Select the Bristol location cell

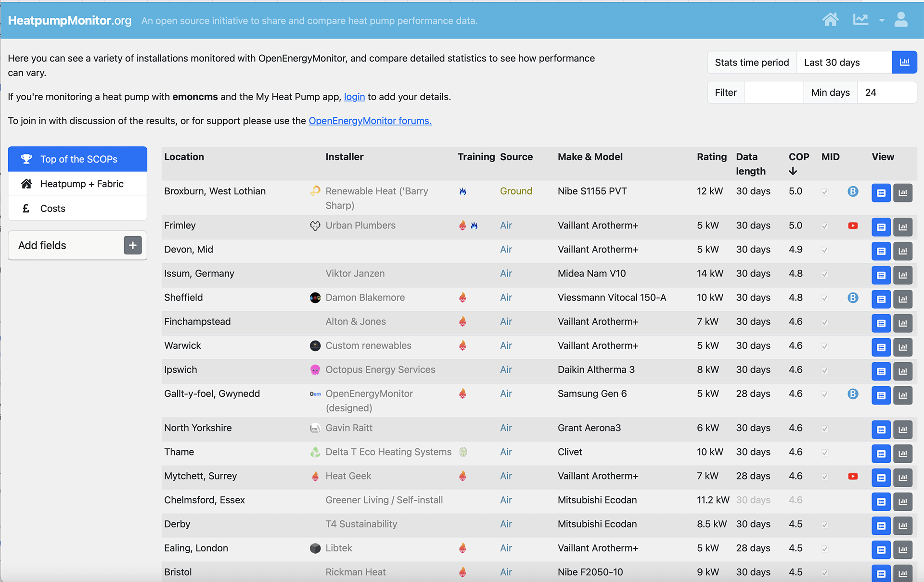pyautogui.click(x=178, y=572)
